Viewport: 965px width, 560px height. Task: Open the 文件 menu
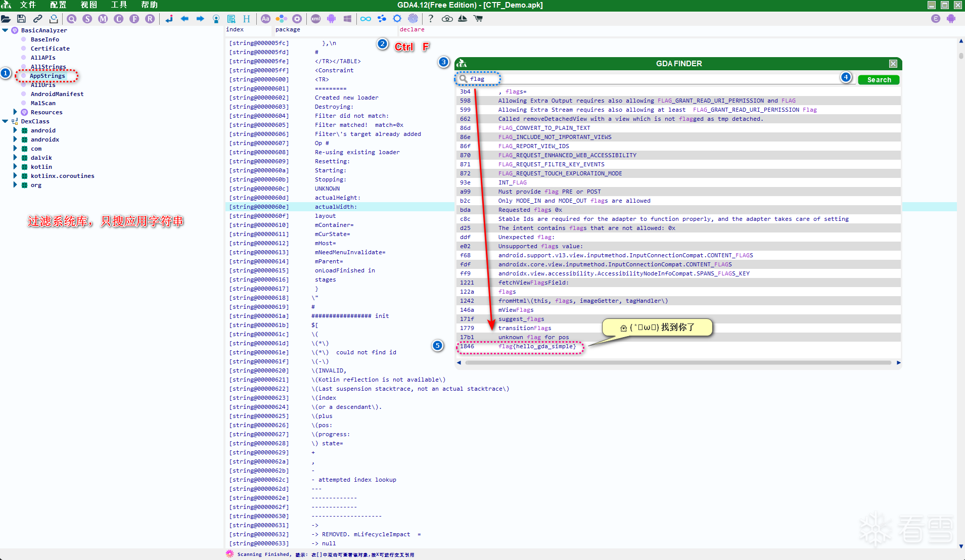[28, 5]
